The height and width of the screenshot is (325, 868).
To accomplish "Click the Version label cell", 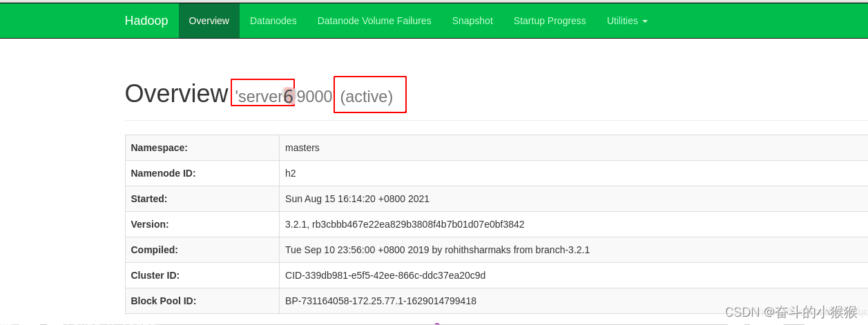I will tap(202, 224).
